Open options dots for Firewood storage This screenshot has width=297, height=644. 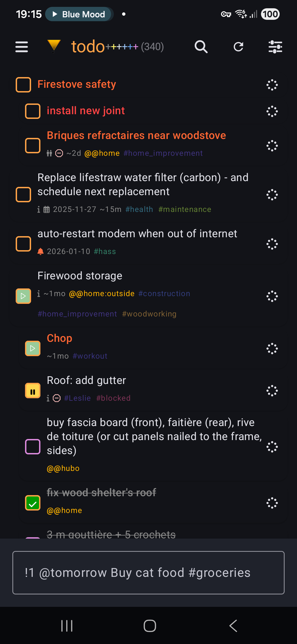[x=272, y=296]
